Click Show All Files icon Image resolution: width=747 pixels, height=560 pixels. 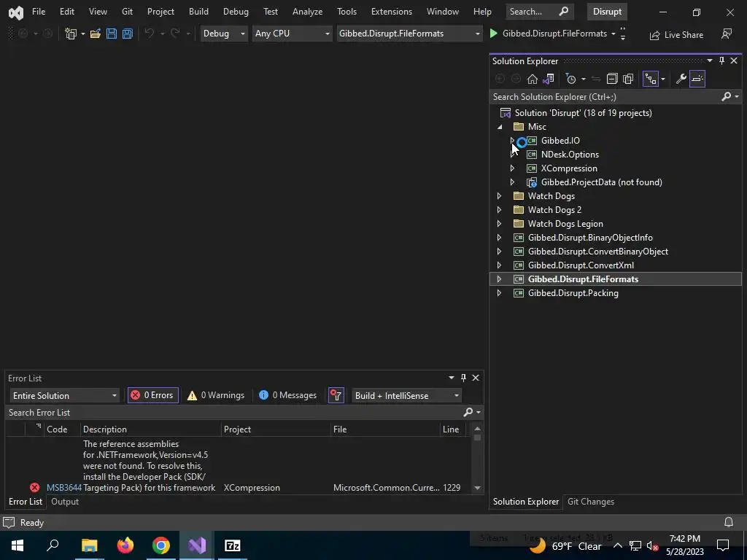[628, 79]
